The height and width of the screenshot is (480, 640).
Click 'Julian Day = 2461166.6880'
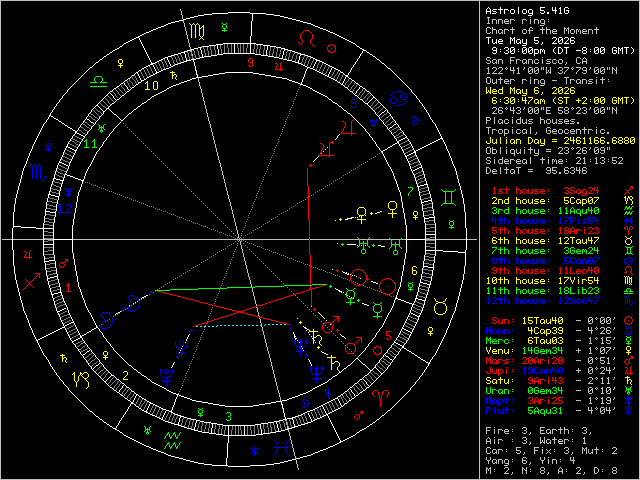point(560,141)
